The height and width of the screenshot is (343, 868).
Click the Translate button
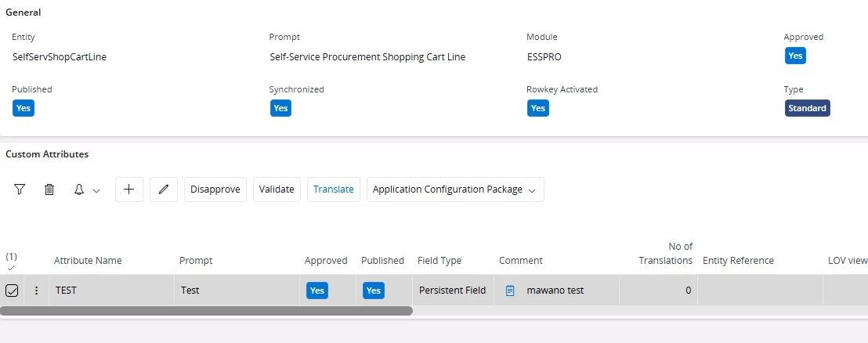[334, 190]
